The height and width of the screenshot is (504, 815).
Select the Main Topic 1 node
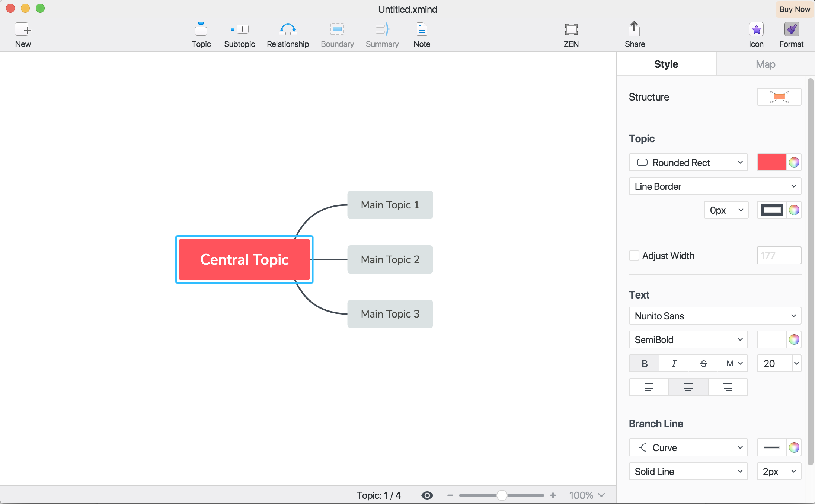(390, 205)
